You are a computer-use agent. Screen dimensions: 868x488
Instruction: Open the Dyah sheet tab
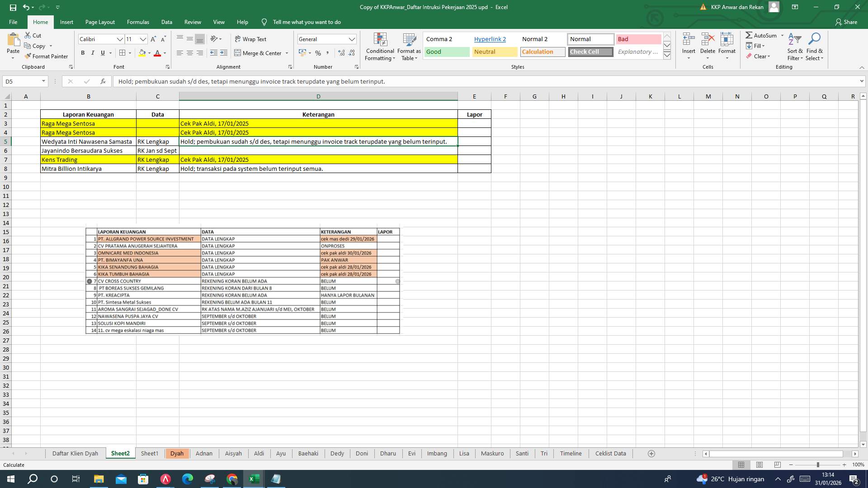click(177, 453)
